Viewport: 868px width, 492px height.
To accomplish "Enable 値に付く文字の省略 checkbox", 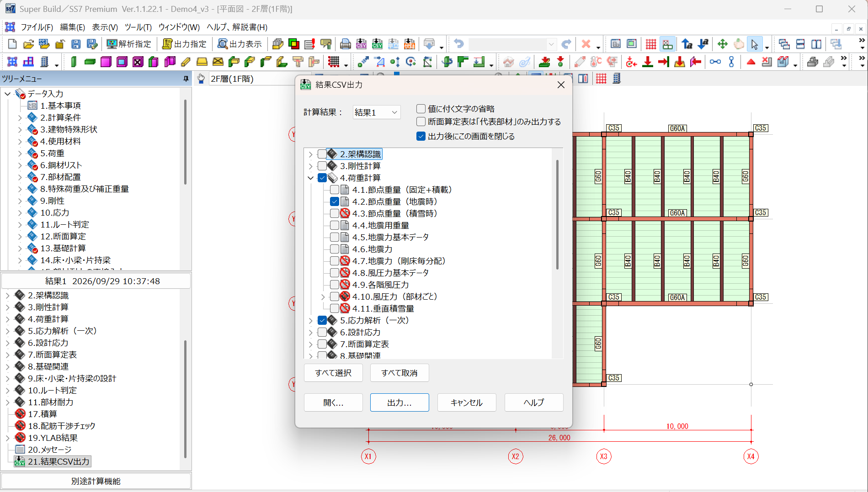I will tap(421, 109).
